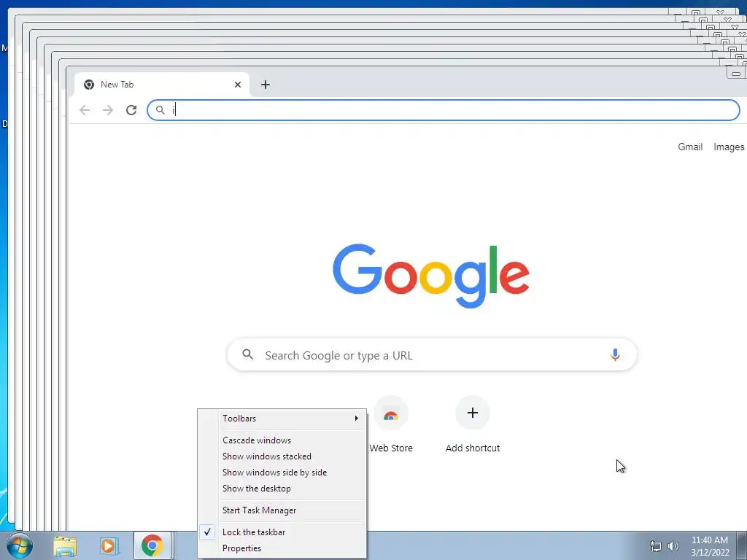Click the search icon in address bar
Screen dimensions: 747x560
[x=160, y=110]
